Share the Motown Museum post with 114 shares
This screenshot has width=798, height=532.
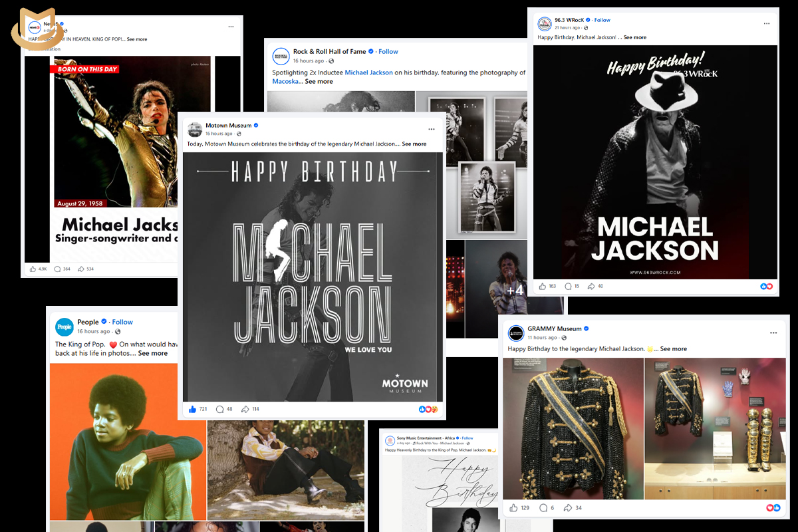245,409
